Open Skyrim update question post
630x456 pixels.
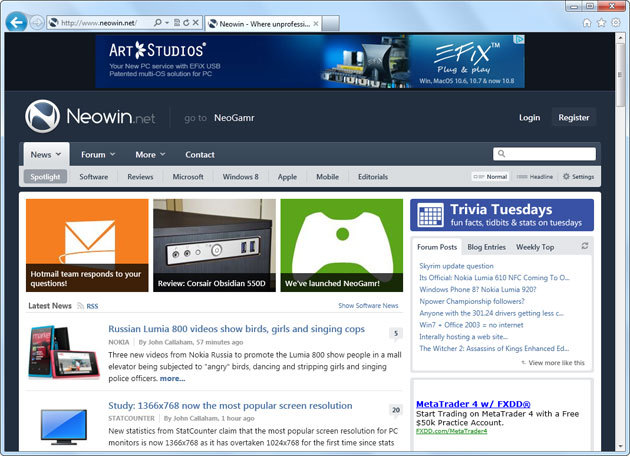[x=456, y=266]
